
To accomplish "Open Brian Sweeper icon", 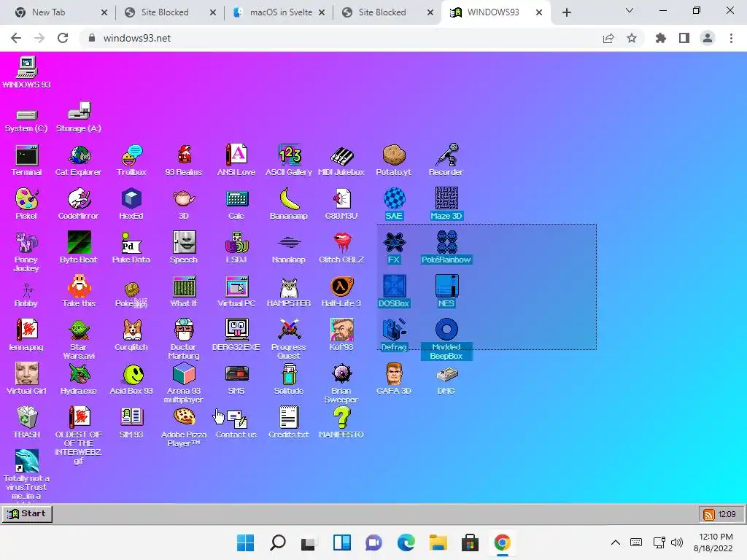I will click(x=341, y=383).
